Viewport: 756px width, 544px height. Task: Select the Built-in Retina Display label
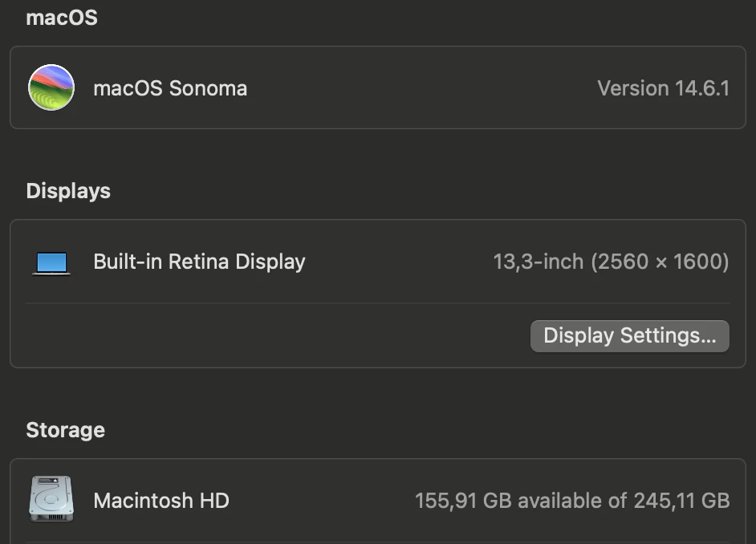pos(199,262)
